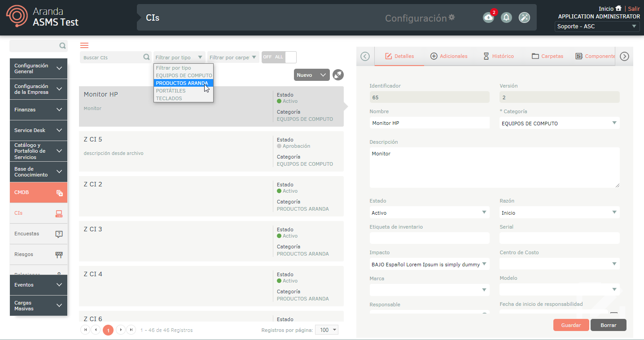Select PORTÁTILES filter option
This screenshot has width=644, height=340.
point(184,91)
